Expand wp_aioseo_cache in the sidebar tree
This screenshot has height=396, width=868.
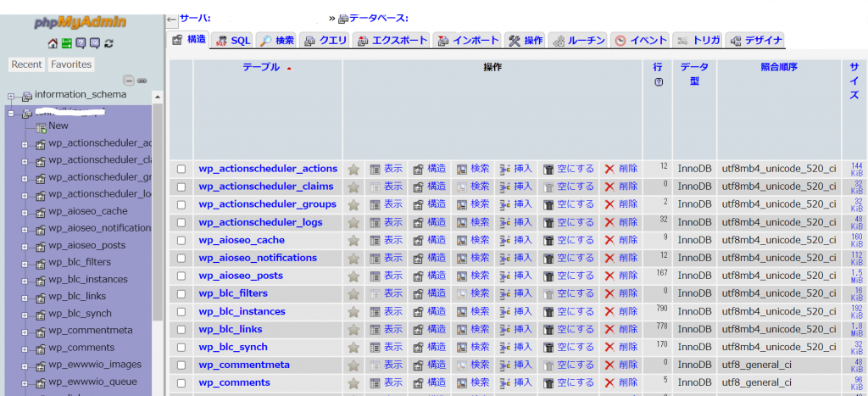pyautogui.click(x=25, y=213)
